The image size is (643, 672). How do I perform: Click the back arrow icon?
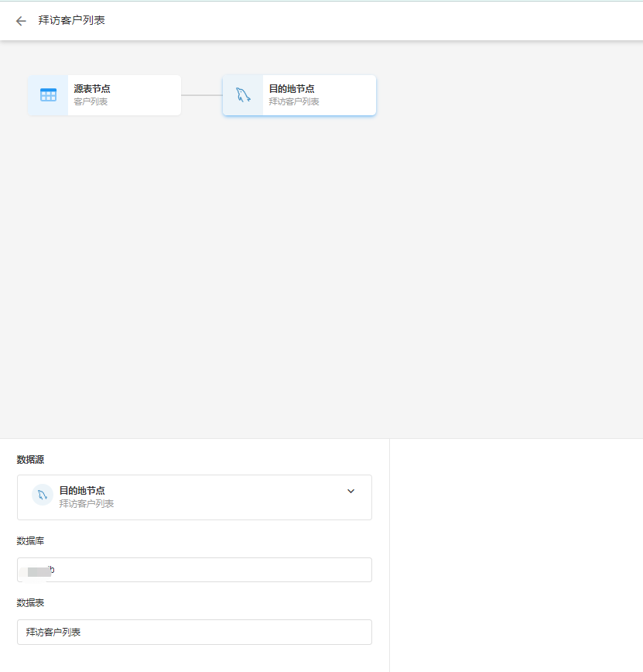pos(21,21)
